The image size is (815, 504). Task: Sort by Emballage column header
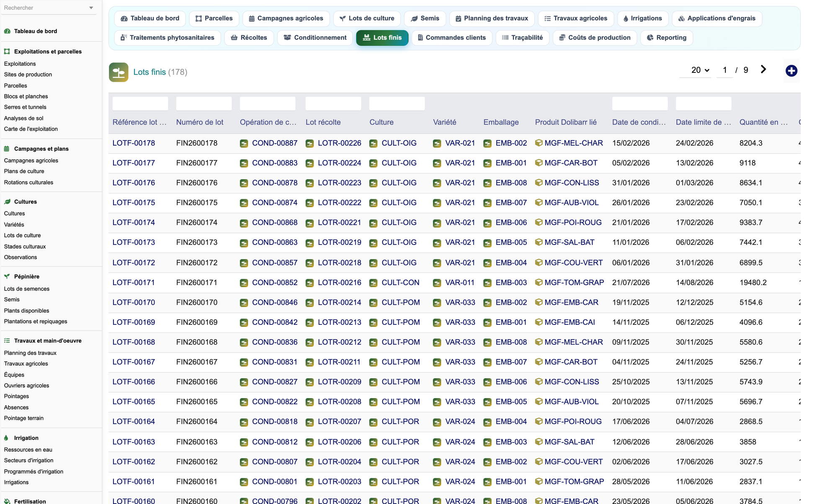[x=501, y=122]
